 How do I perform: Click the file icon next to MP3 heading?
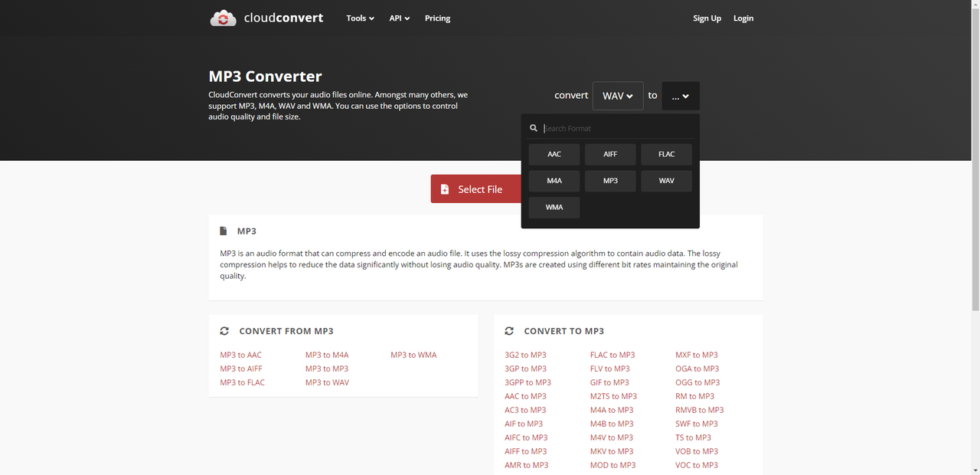click(224, 231)
